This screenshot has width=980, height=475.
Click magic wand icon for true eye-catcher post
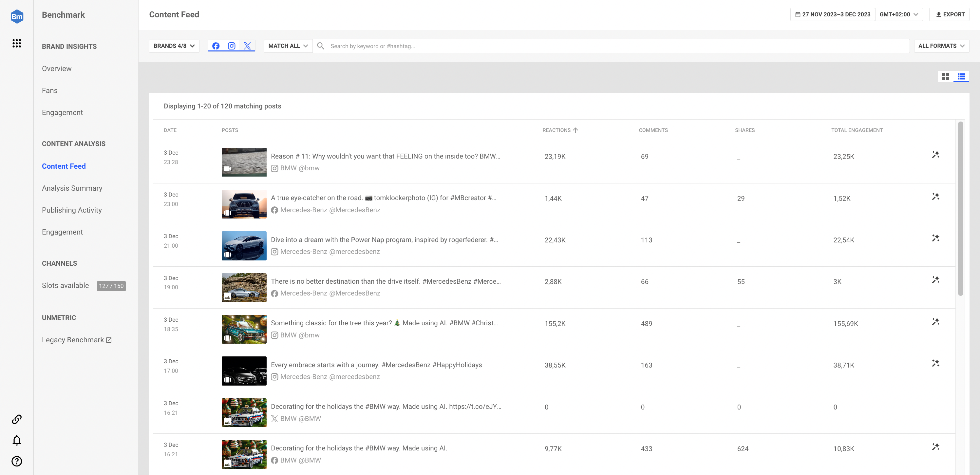coord(935,197)
